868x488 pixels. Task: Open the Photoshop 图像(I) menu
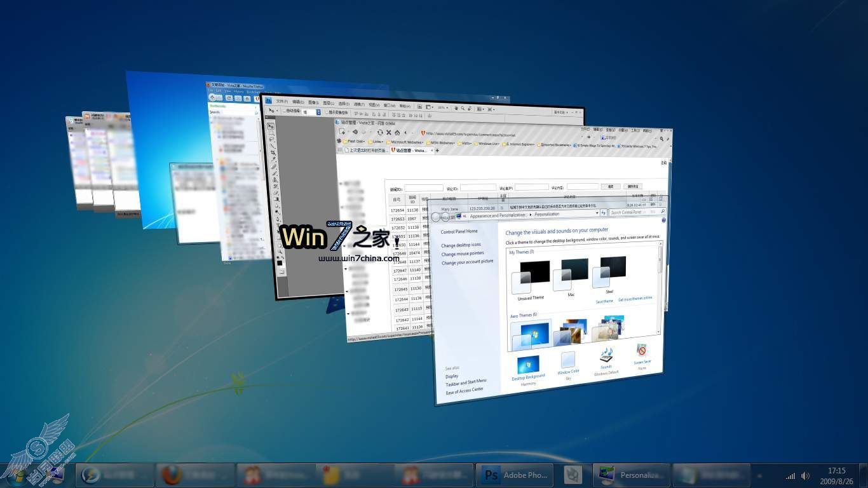(x=313, y=102)
